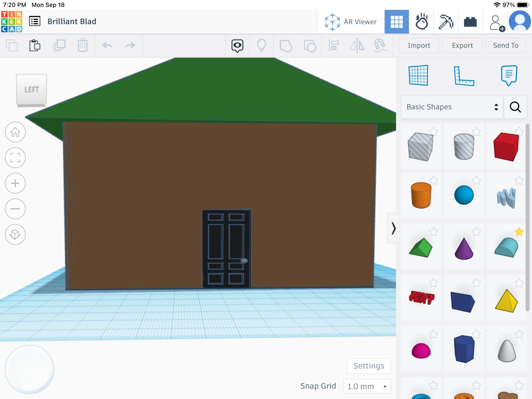Click the home view icon
532x399 pixels.
(x=15, y=132)
